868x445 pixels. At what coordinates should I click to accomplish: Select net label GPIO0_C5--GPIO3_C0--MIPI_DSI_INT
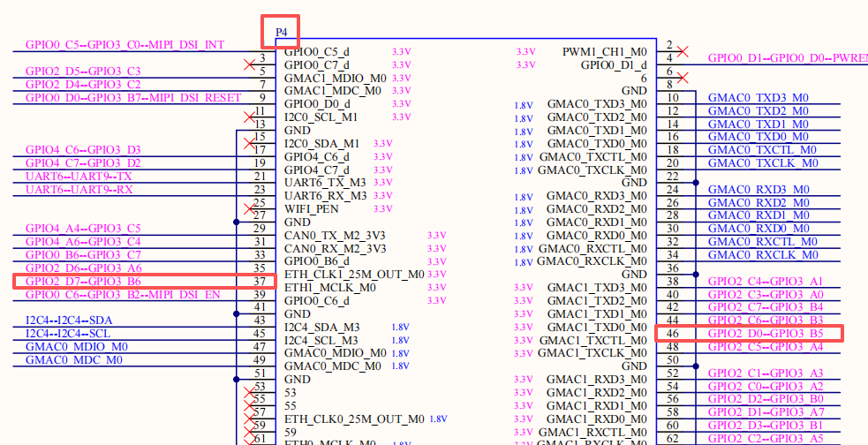[125, 45]
